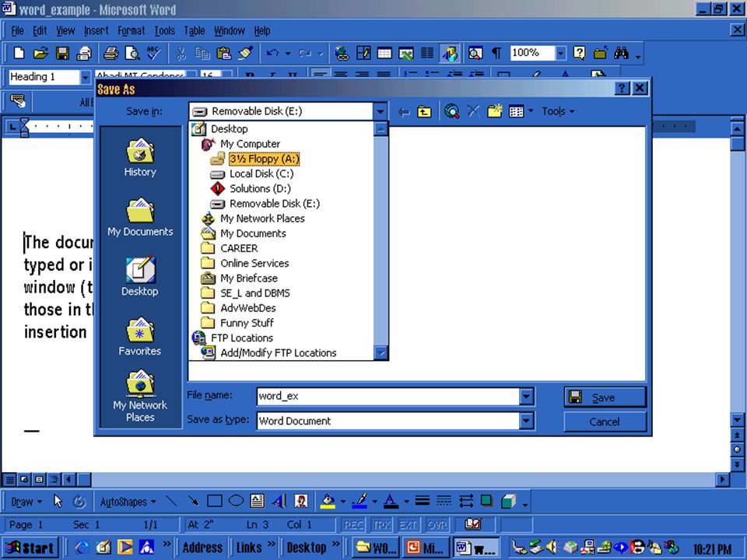Screen dimensions: 747x560
Task: Click the Undo arrow icon
Action: tap(273, 53)
